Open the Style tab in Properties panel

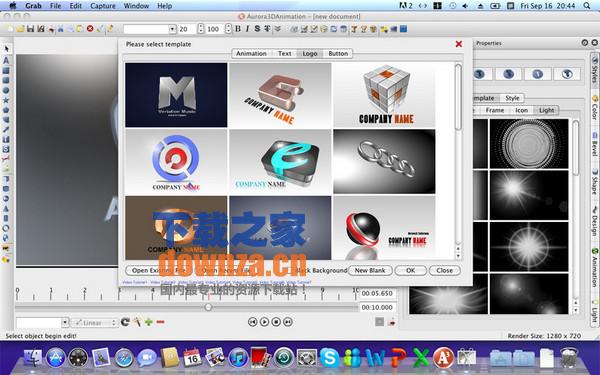[x=512, y=98]
